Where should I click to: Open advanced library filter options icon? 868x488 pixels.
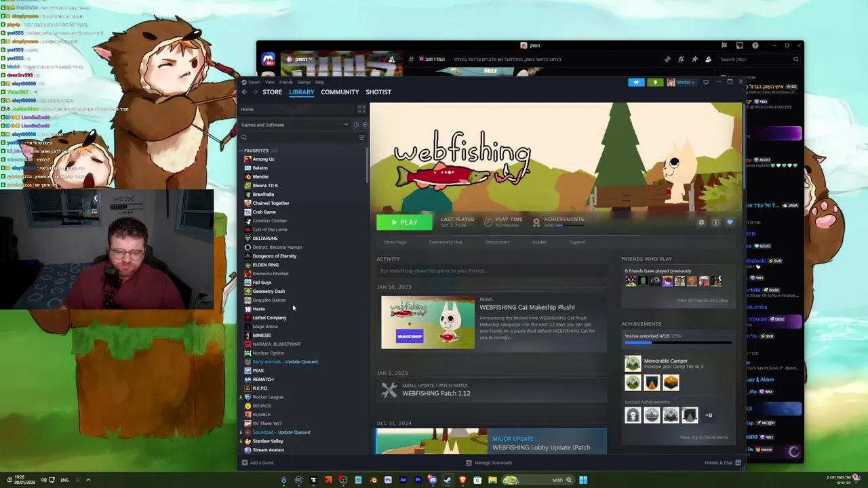click(x=361, y=138)
